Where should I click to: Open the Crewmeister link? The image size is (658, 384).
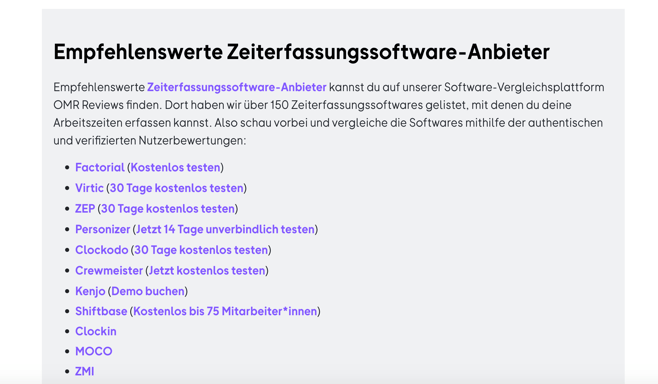click(109, 270)
